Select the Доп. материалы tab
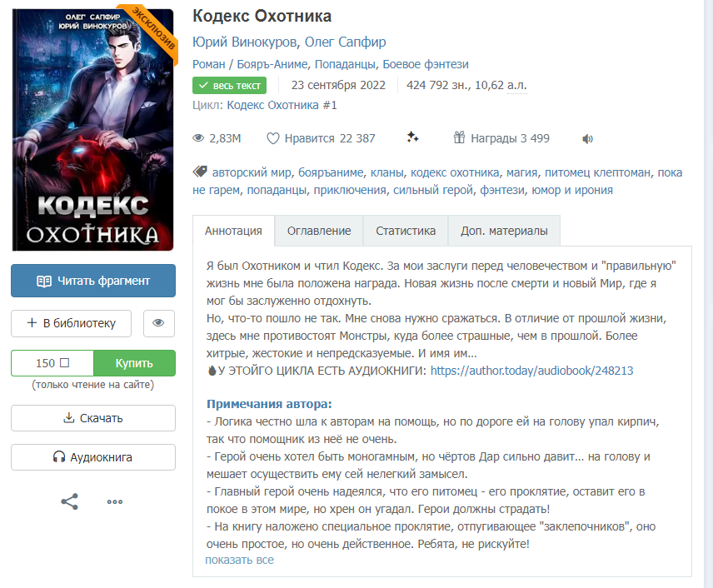Viewport: 713px width, 588px height. pyautogui.click(x=504, y=231)
